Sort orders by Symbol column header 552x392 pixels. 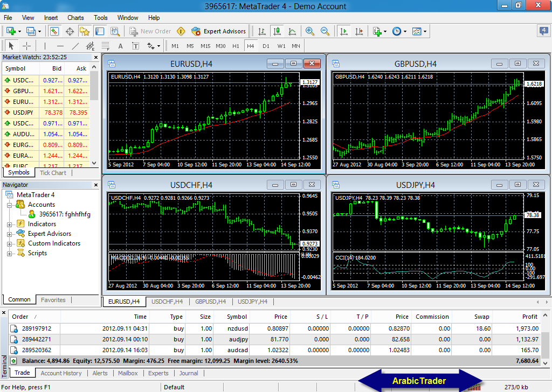[x=237, y=317]
